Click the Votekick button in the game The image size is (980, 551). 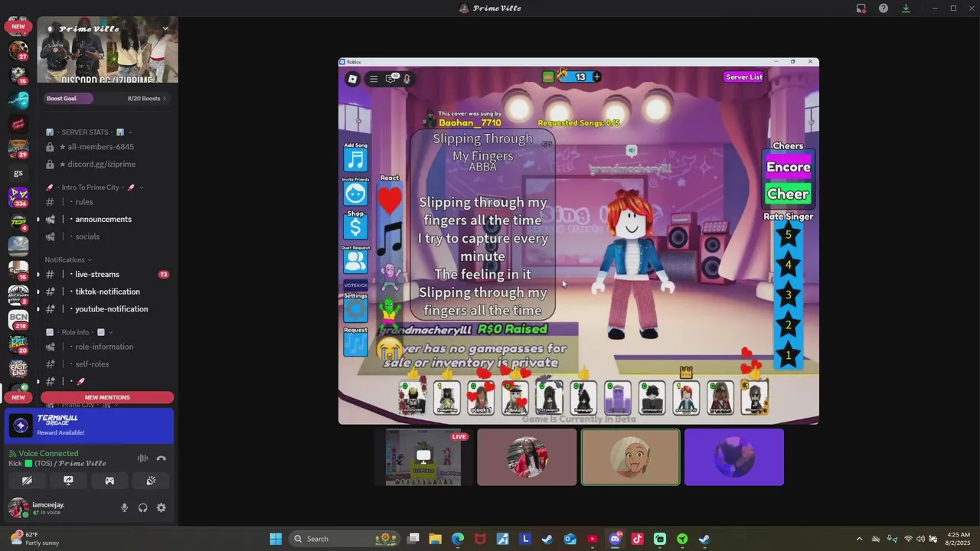[x=355, y=285]
